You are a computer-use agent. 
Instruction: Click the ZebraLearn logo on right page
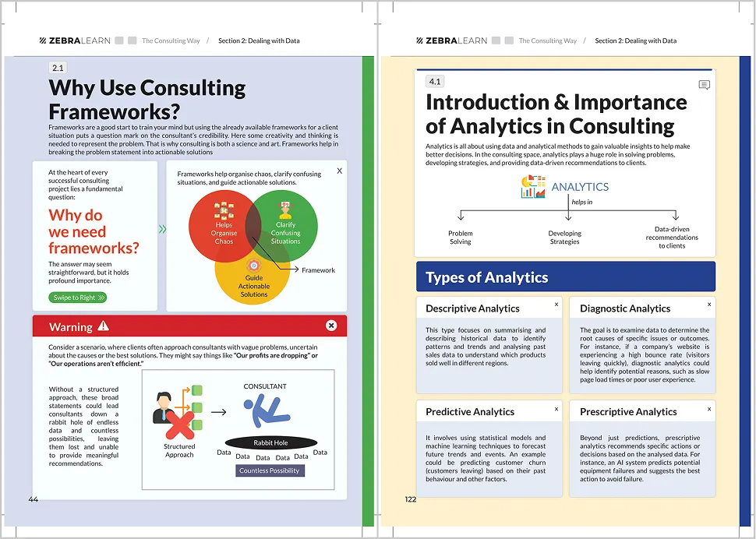(x=452, y=41)
